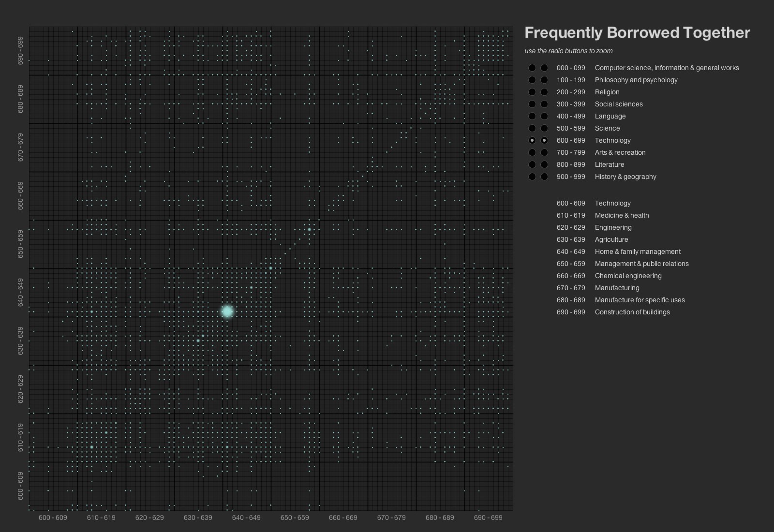This screenshot has width=774, height=532.
Task: Click the 'Home & family management' legend entry
Action: 637,251
